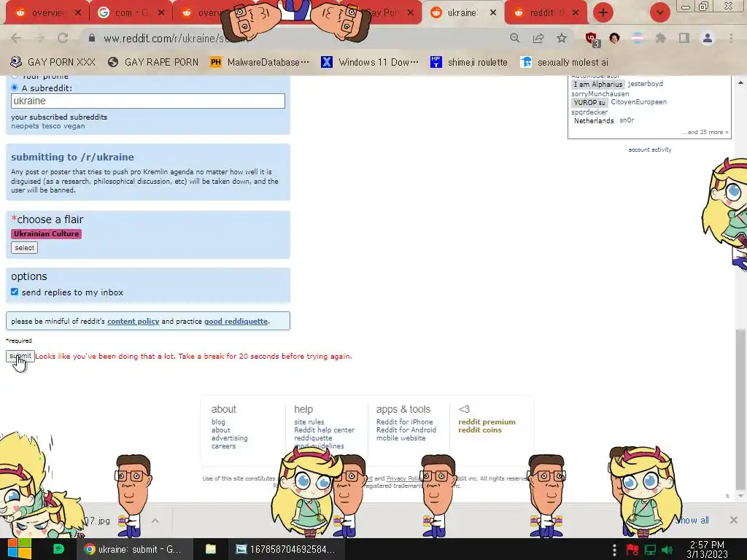Open a new tab with the plus button
Screen dimensions: 747x560
point(603,12)
